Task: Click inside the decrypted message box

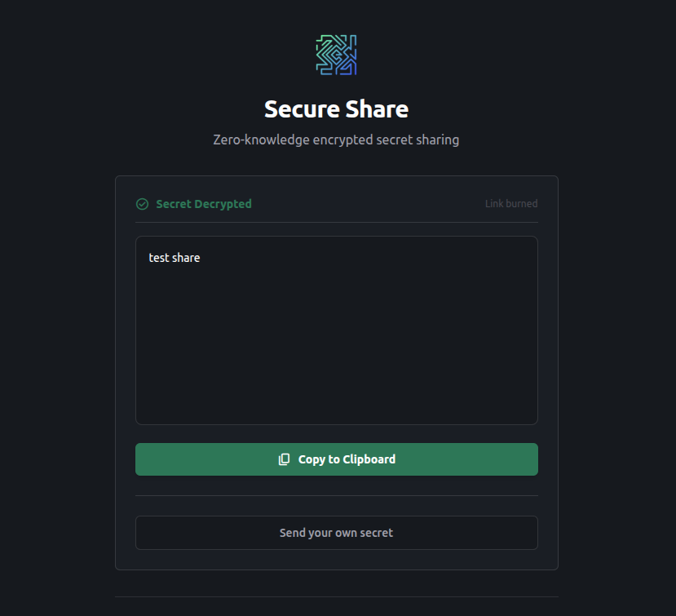Action: [x=336, y=330]
